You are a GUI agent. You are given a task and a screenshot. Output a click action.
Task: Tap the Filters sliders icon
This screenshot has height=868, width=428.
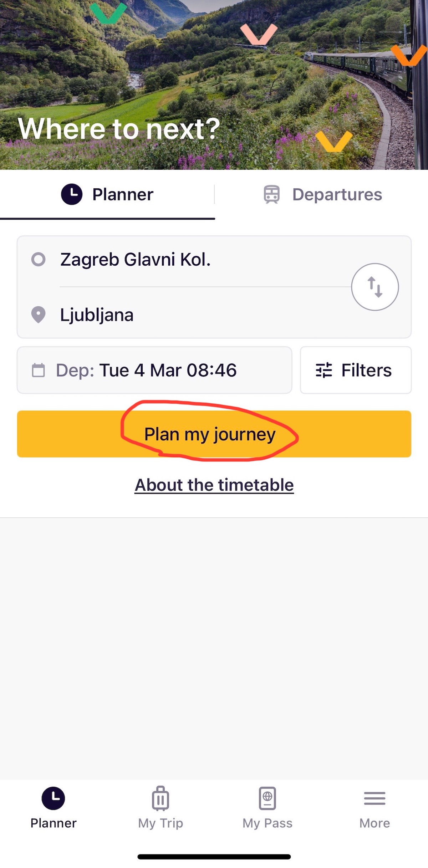click(324, 370)
